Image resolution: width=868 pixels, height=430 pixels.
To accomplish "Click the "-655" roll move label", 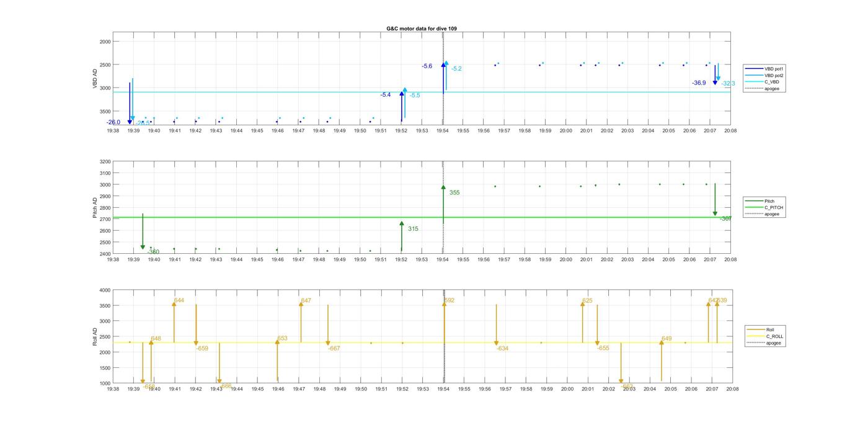I will click(x=603, y=349).
